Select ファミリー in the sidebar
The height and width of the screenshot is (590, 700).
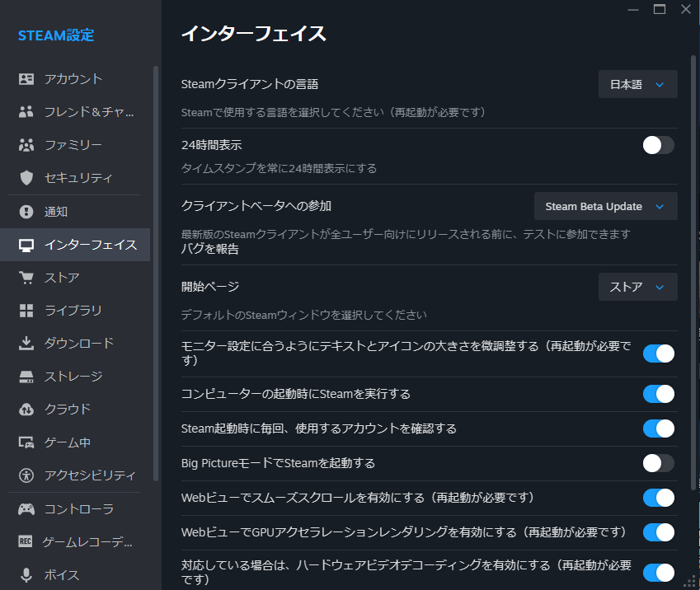click(x=75, y=145)
